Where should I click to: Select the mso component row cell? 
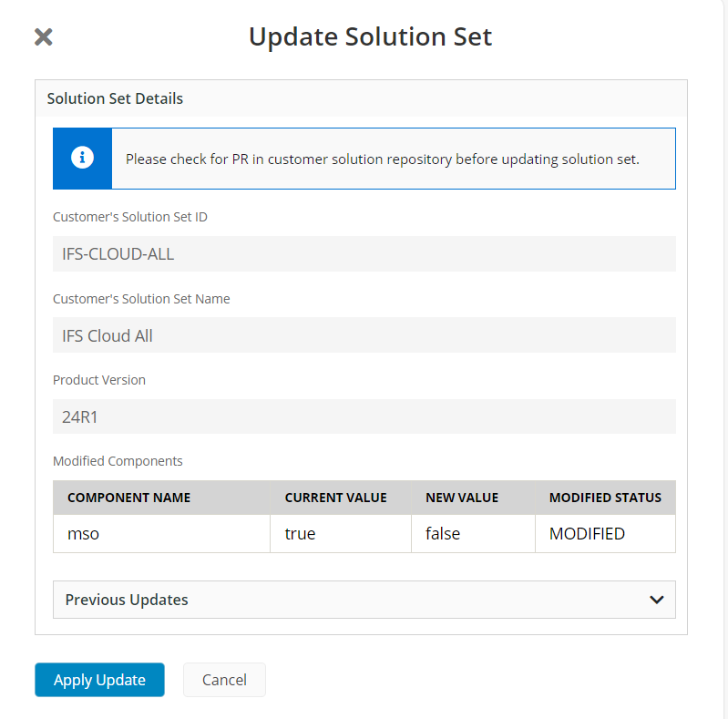click(161, 533)
